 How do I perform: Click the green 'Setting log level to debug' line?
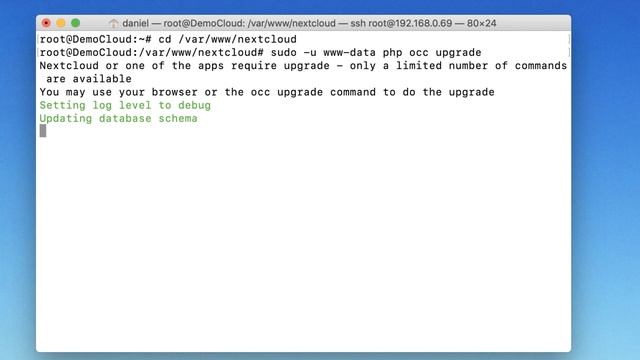pyautogui.click(x=125, y=105)
